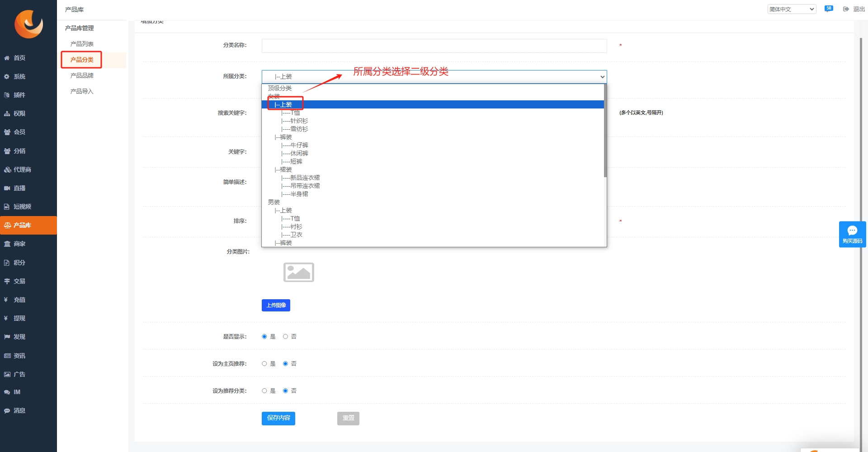Viewport: 868px width, 452px height.
Task: Open the 充值 recharge section
Action: [28, 300]
